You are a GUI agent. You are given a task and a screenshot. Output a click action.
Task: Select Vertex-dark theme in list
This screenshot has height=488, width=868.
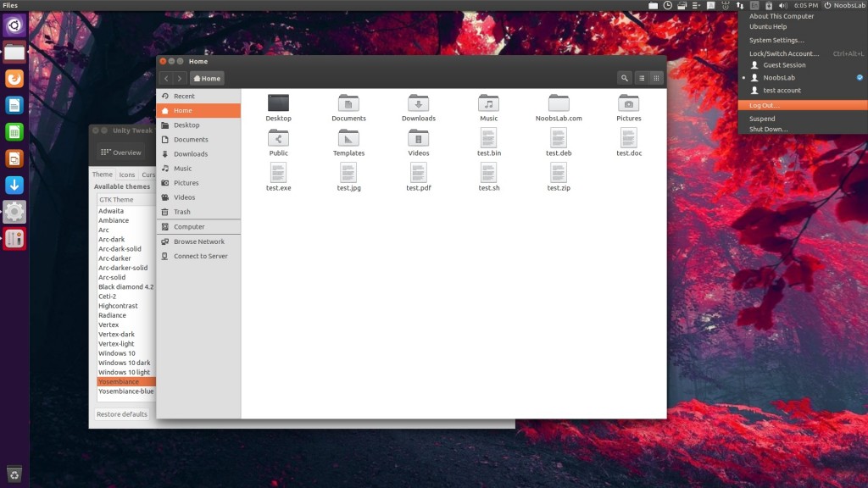pos(126,334)
